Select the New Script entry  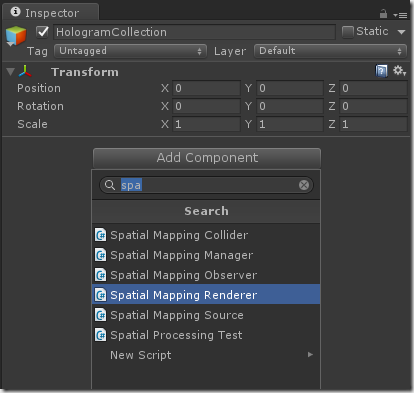[x=206, y=355]
